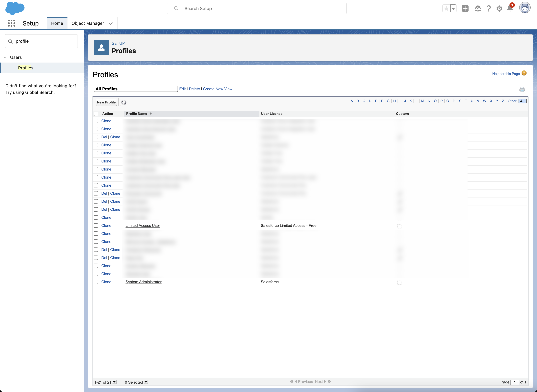Click the orange help icon for this page
Image resolution: width=537 pixels, height=392 pixels.
tap(524, 73)
